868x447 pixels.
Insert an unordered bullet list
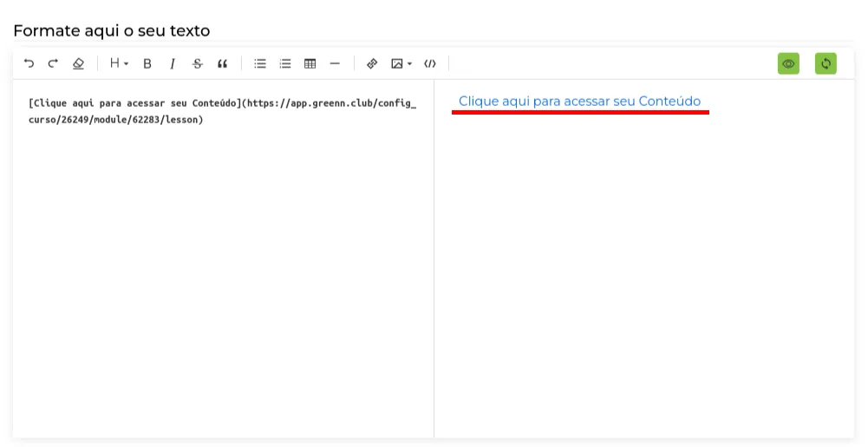coord(260,63)
